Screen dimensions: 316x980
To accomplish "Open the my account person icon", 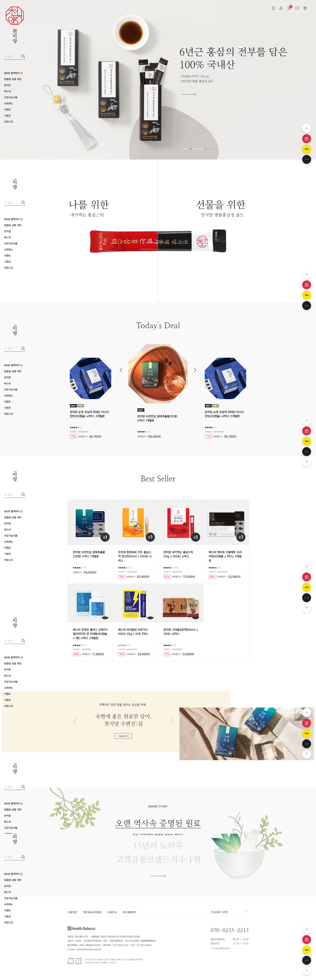I will tap(281, 8).
